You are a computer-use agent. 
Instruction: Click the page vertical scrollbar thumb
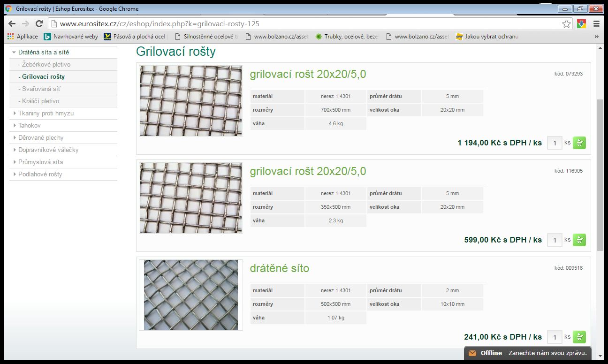(600, 174)
